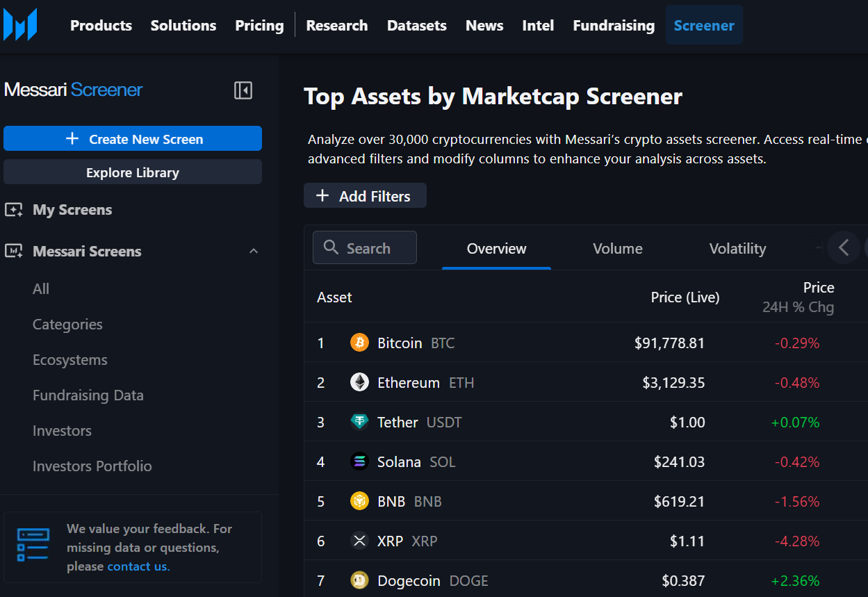Switch to the Volatility tab
Screen dimensions: 868x597
[x=737, y=248]
